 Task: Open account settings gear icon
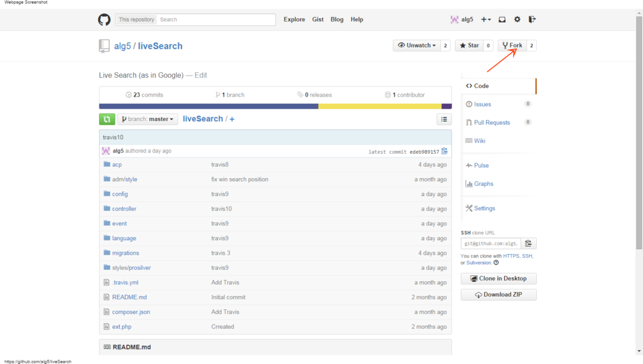pos(517,19)
